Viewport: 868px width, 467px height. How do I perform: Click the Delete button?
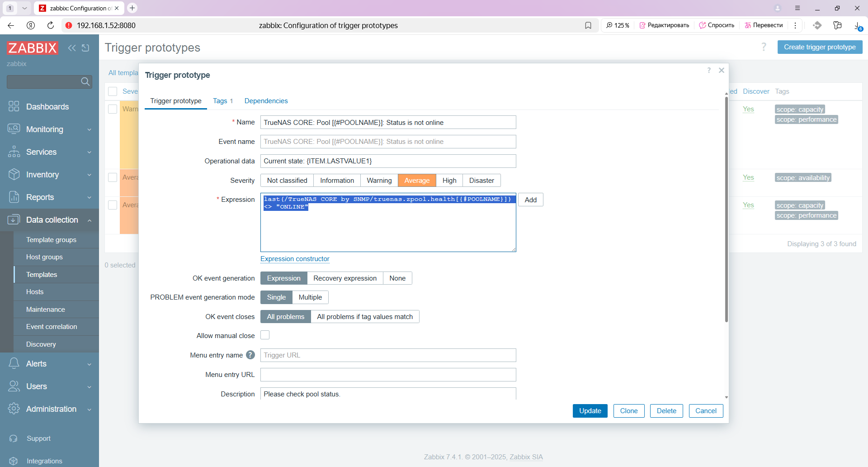coord(666,411)
